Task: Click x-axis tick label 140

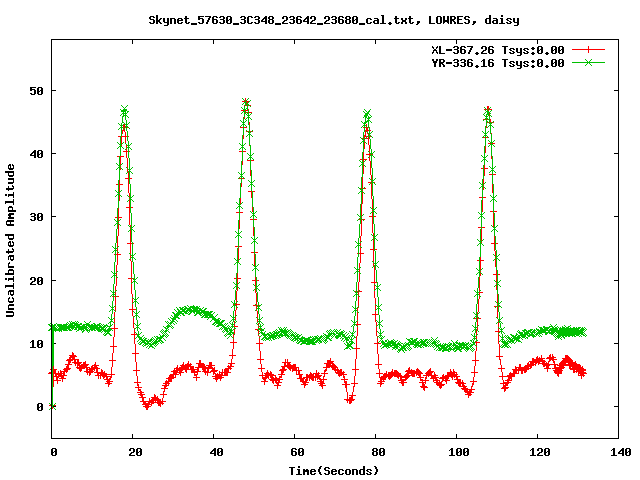Action: point(621,452)
